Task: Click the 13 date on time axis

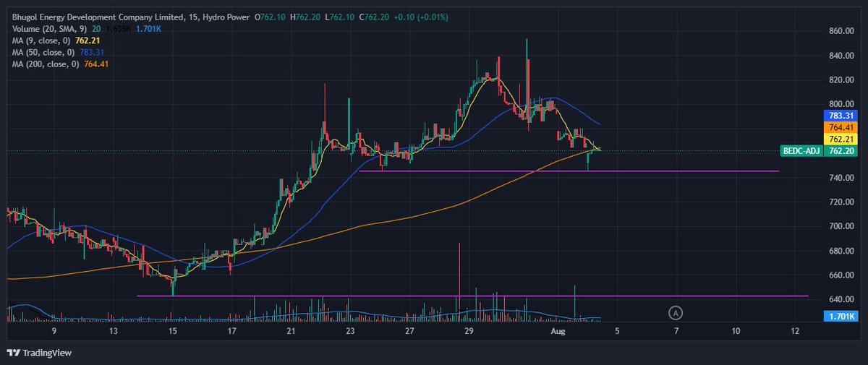Action: (x=114, y=330)
